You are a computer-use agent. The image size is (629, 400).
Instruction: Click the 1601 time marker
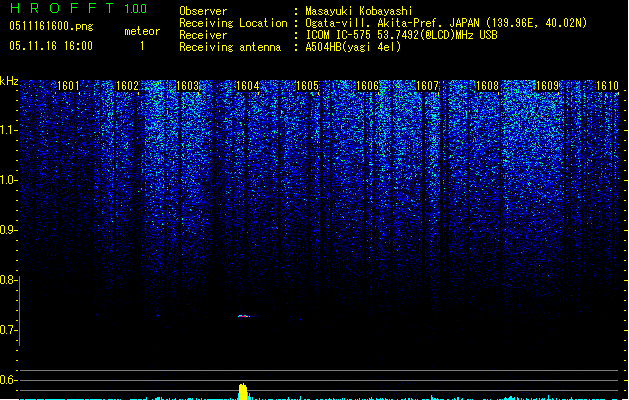click(x=68, y=86)
